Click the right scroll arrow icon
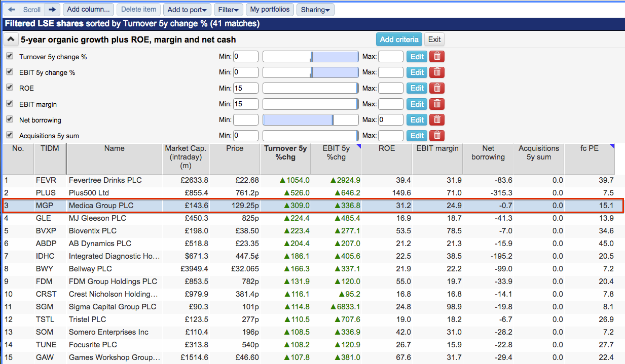 (52, 10)
